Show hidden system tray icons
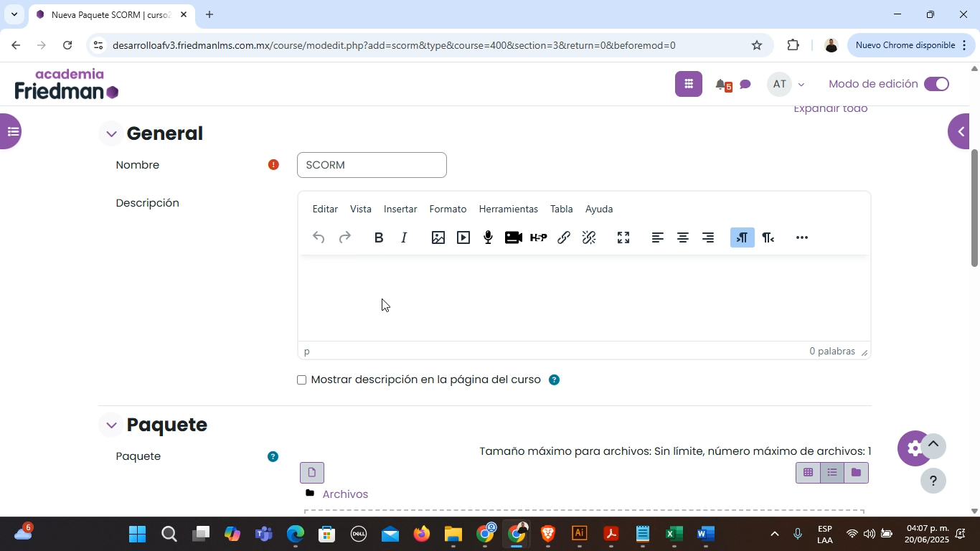 pyautogui.click(x=773, y=534)
